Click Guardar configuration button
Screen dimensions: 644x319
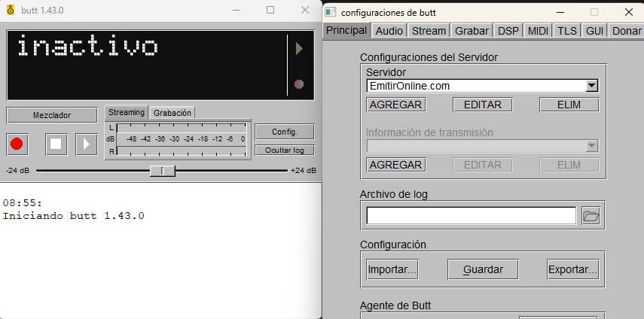483,269
